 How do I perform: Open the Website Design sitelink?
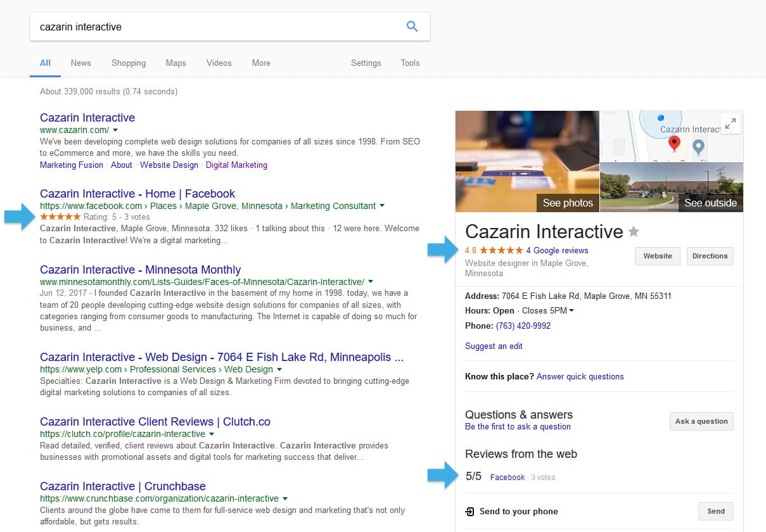coord(169,165)
